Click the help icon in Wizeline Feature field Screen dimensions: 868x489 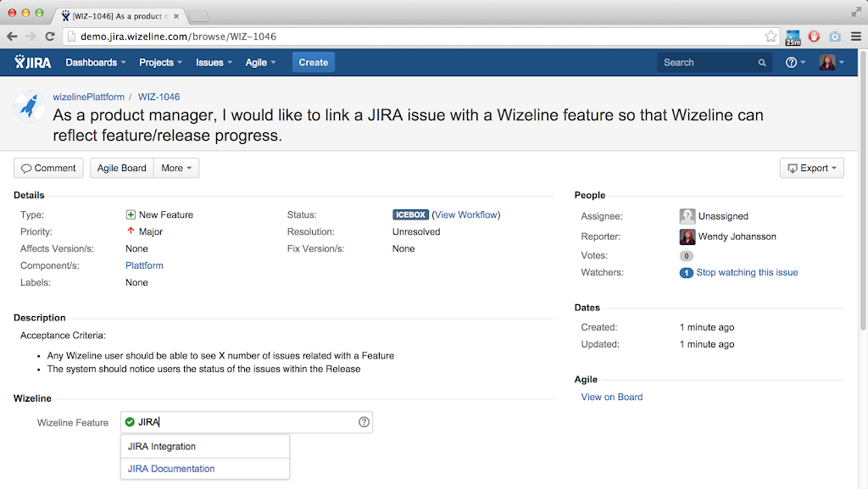coord(364,422)
